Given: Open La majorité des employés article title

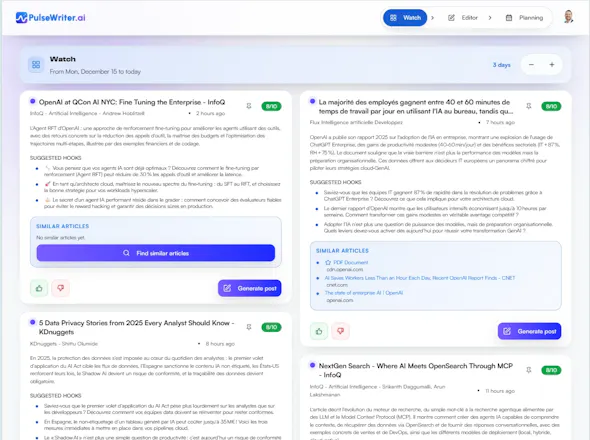Looking at the screenshot, I should click(x=415, y=107).
